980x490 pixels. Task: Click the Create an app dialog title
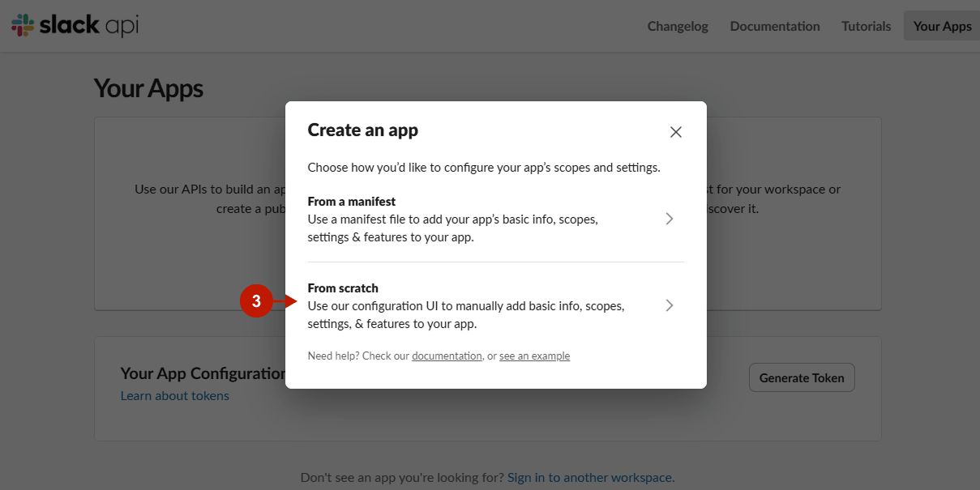(363, 130)
